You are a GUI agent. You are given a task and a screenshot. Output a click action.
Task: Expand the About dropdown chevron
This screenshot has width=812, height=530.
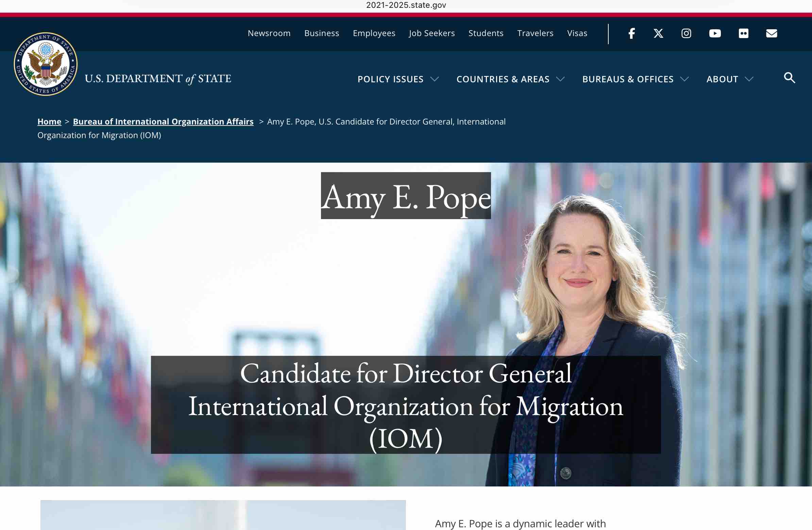[749, 79]
